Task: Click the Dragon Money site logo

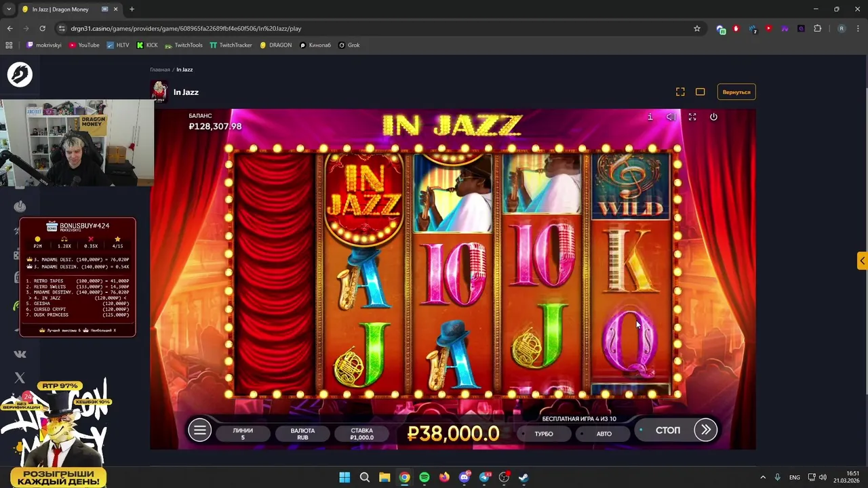Action: click(20, 75)
